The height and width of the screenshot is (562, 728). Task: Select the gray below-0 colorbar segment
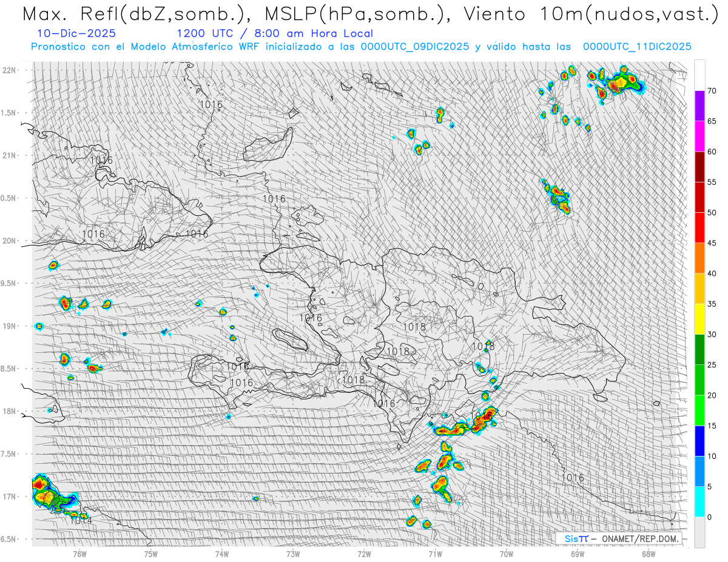699,532
